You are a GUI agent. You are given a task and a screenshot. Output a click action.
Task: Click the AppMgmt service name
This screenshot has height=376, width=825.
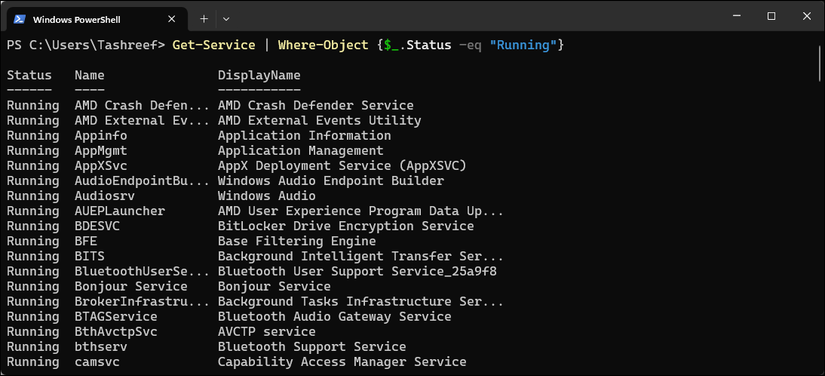pos(101,150)
